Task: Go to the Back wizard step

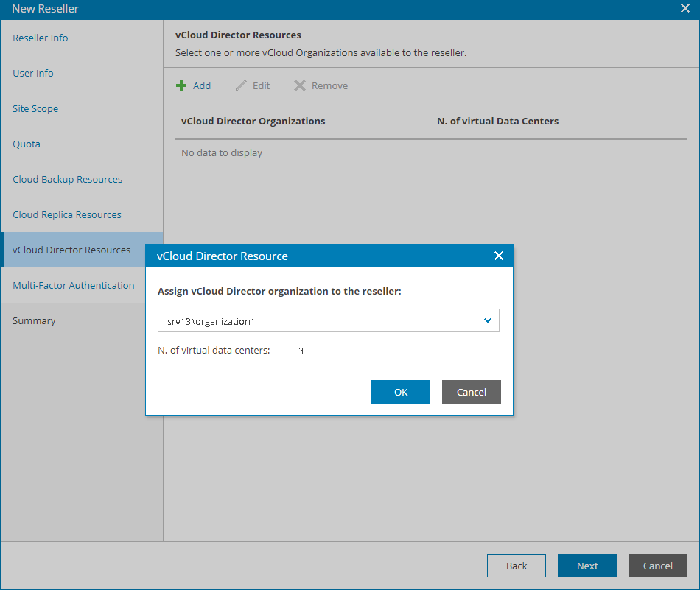Action: (x=516, y=566)
